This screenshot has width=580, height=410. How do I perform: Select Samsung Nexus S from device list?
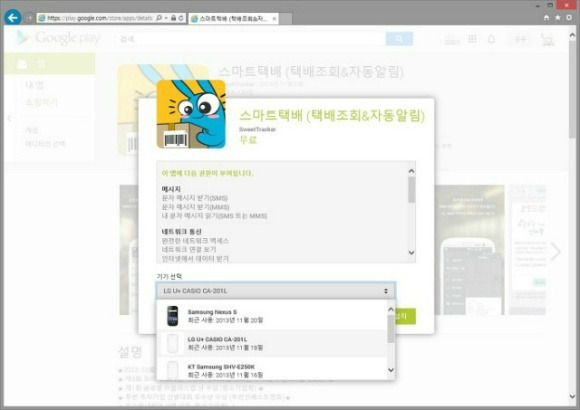coord(272,316)
